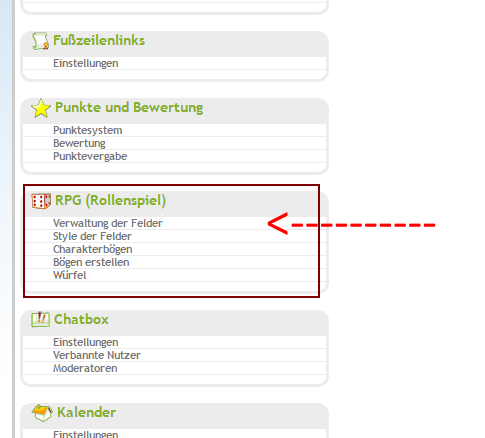Click the Chatbox notepad icon
The height and width of the screenshot is (438, 485).
tap(41, 320)
